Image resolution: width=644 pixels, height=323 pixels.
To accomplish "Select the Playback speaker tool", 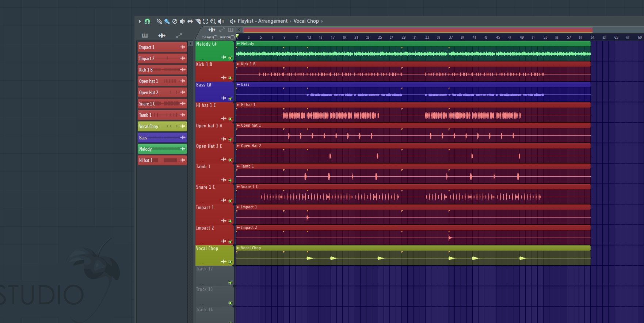I will pyautogui.click(x=221, y=21).
